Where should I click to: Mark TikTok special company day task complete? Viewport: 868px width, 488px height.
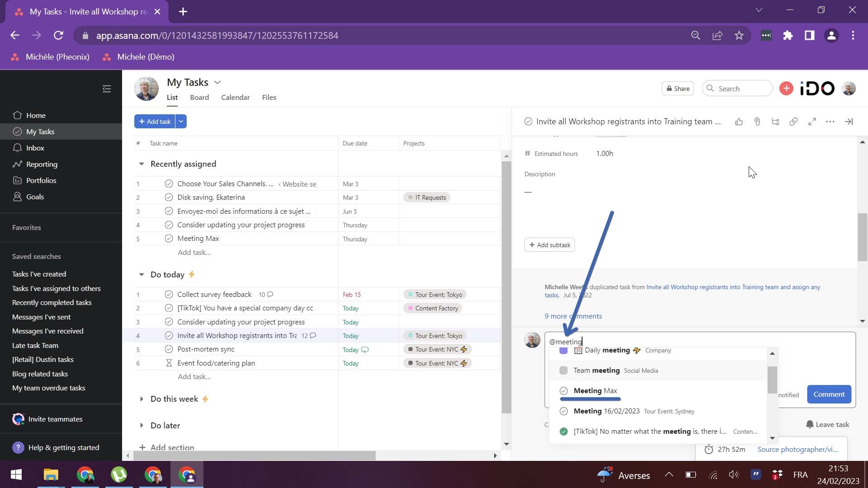click(169, 308)
